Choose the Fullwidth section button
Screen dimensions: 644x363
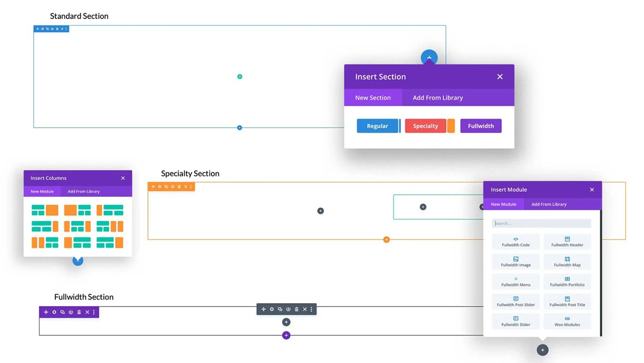point(481,126)
